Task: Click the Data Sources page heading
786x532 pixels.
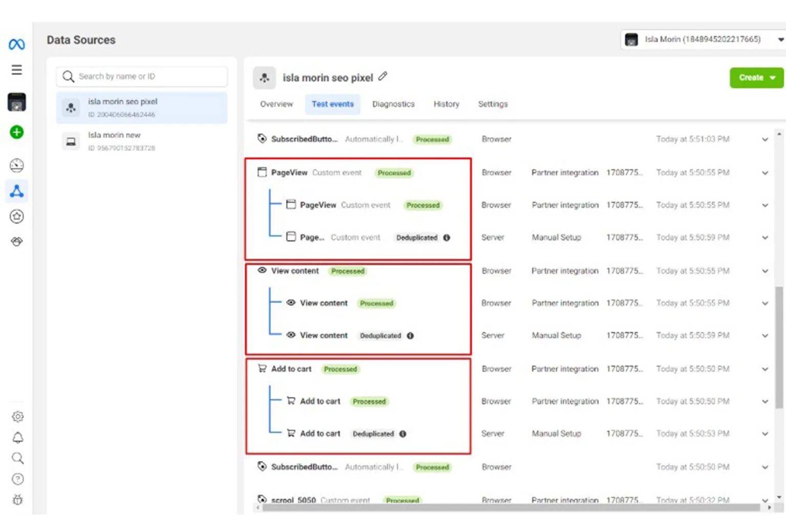Action: point(81,40)
